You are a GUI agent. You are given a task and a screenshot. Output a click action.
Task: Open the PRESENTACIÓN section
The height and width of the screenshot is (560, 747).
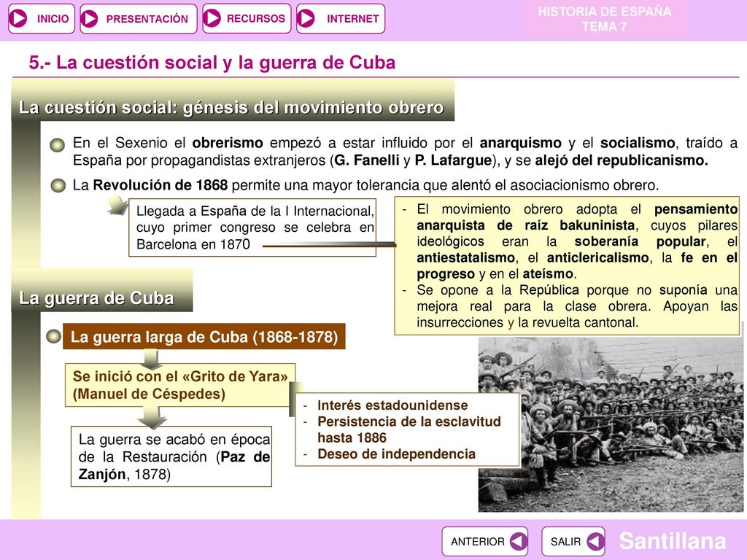(138, 18)
